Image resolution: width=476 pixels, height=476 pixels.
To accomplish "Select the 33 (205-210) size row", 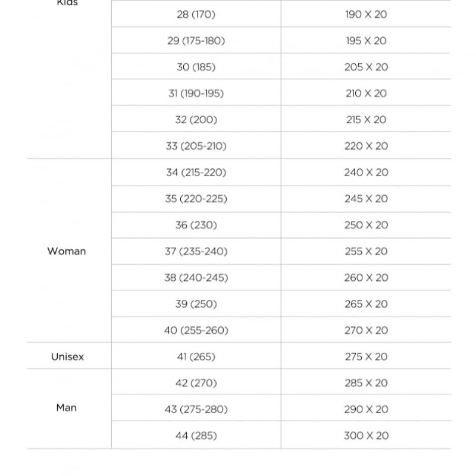I will pos(196,146).
